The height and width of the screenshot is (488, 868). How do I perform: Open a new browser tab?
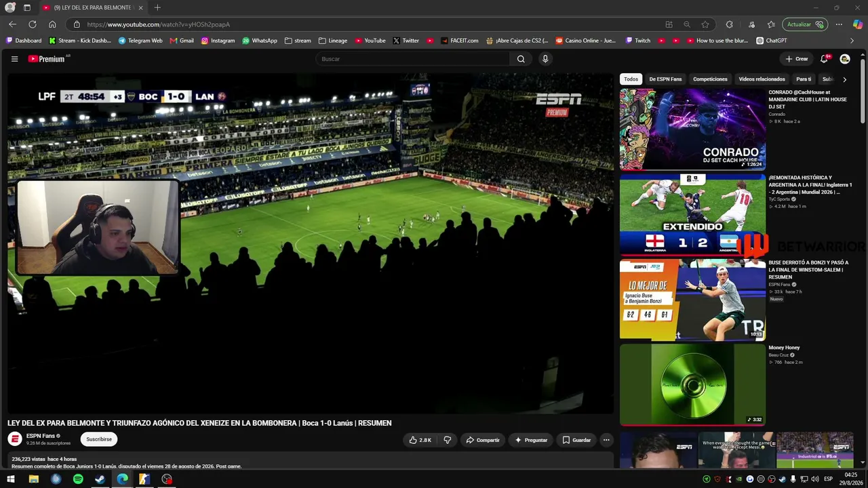coord(157,7)
